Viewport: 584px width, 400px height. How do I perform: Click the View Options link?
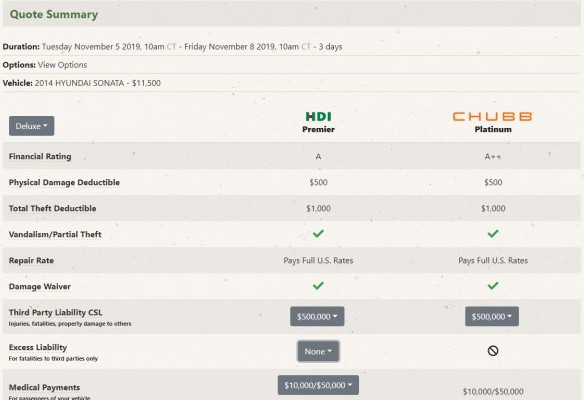pos(63,65)
